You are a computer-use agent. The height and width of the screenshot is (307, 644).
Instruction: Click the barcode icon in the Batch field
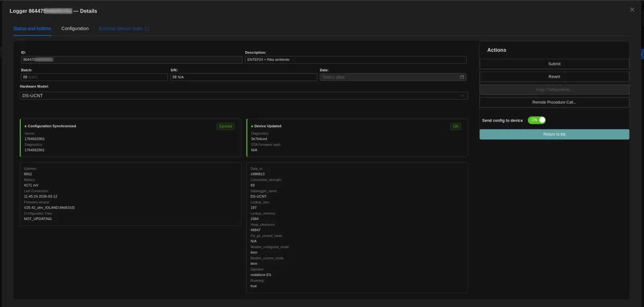(x=25, y=77)
